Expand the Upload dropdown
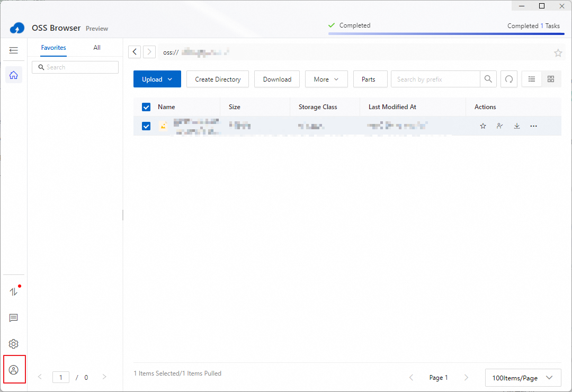572x392 pixels. pyautogui.click(x=157, y=79)
